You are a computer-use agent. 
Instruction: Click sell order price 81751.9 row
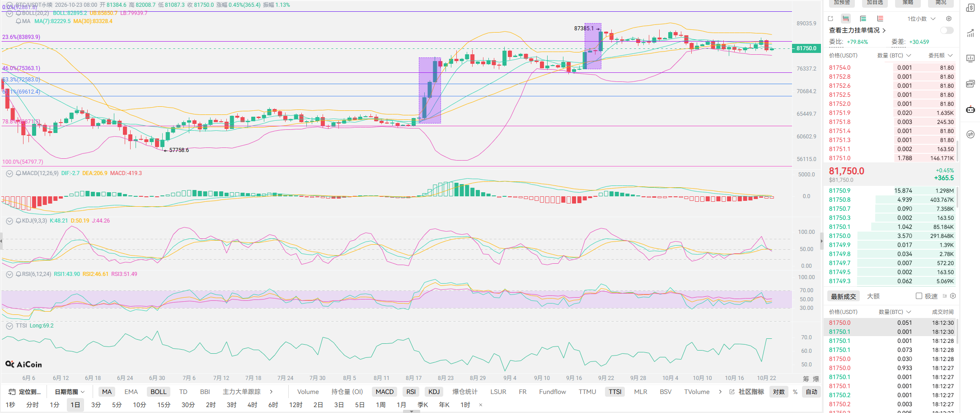pyautogui.click(x=891, y=113)
